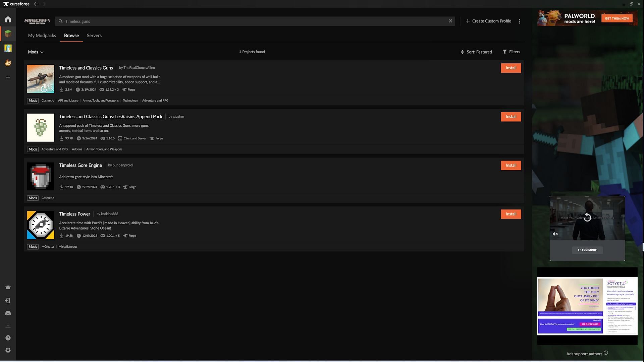Mute the advertisement video

(x=556, y=234)
